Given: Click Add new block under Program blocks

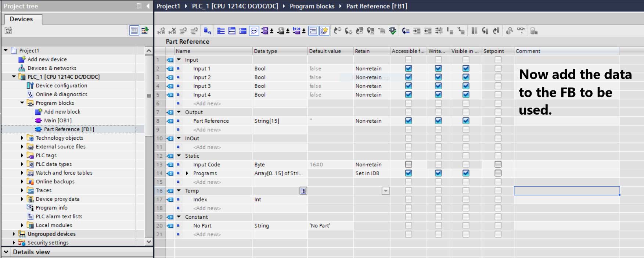Looking at the screenshot, I should (62, 112).
